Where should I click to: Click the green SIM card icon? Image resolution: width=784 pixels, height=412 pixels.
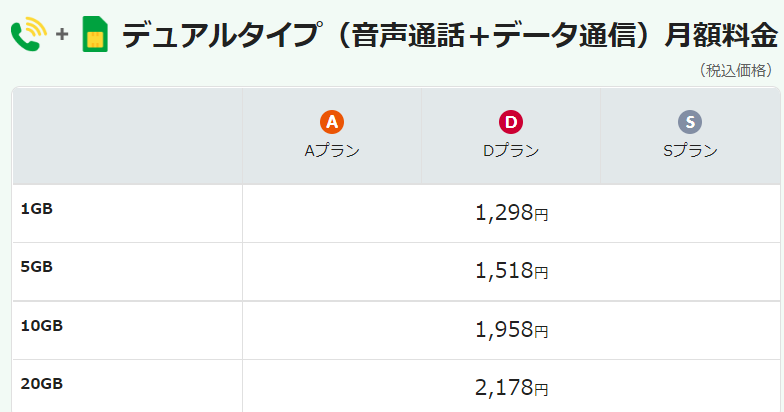(95, 35)
